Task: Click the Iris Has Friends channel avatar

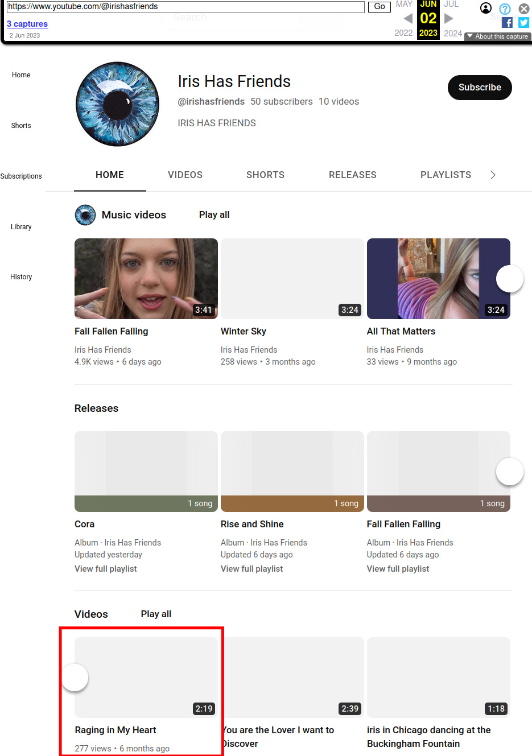Action: pos(118,104)
